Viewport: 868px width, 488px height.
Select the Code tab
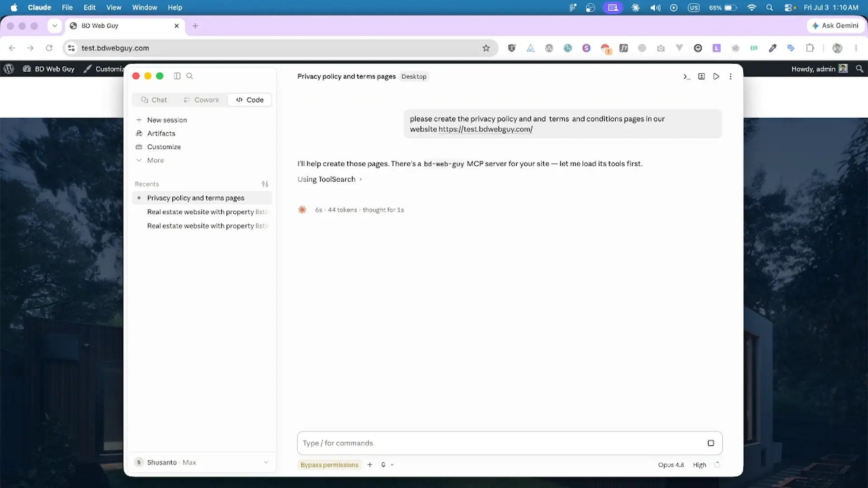click(x=250, y=100)
